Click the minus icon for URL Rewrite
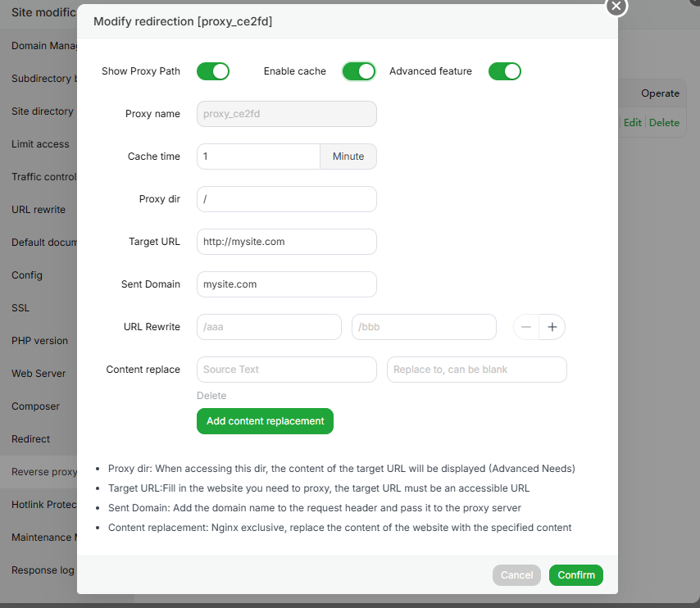 click(526, 327)
